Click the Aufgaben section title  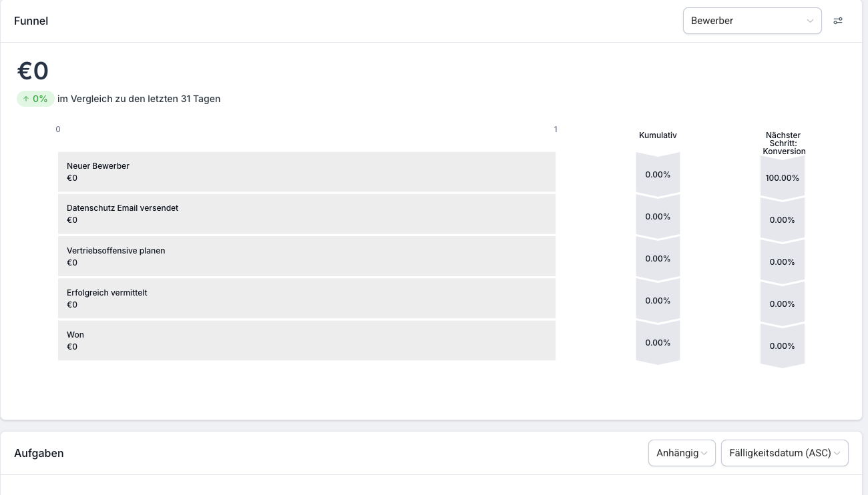(x=39, y=453)
